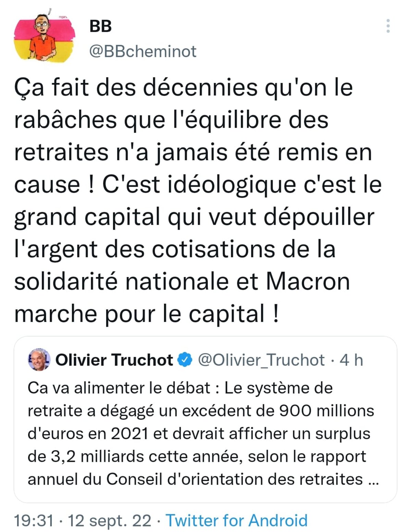Click the phrase "grand capital" in the tweet
The image size is (411, 532).
coord(87,217)
